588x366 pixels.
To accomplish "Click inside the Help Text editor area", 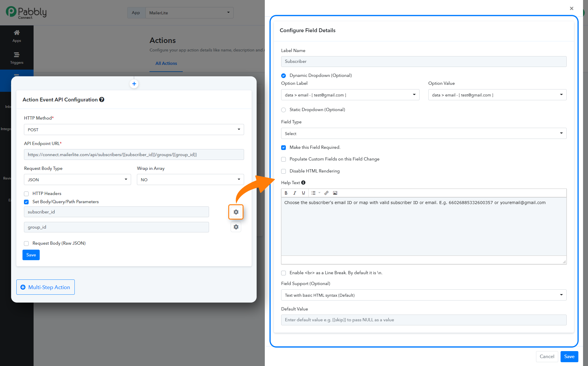I will click(x=424, y=227).
